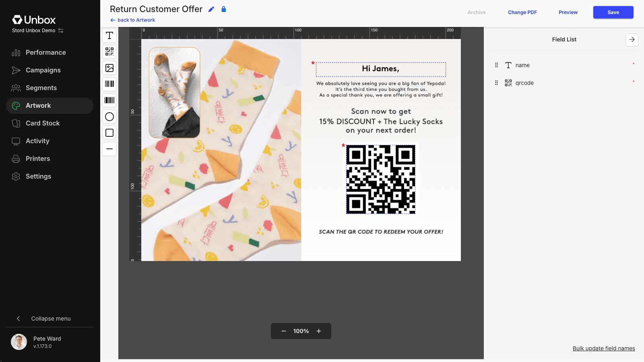
Task: Click the QR icon of qrcode field
Action: (508, 83)
